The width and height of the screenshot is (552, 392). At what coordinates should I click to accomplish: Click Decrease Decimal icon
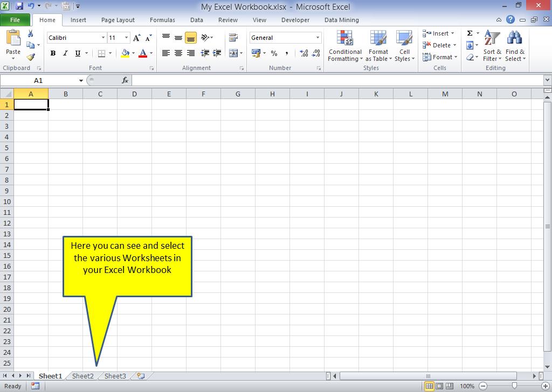pyautogui.click(x=316, y=53)
